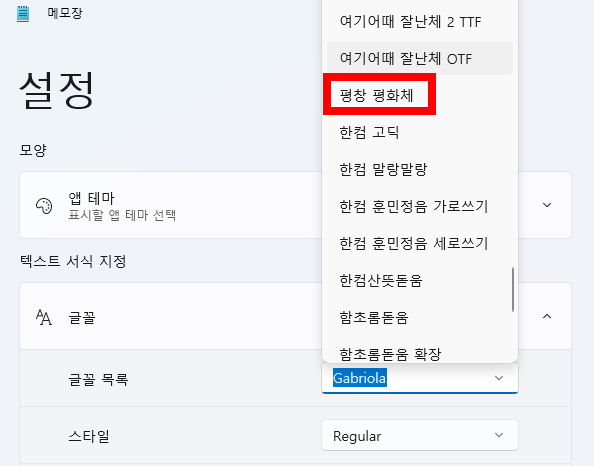This screenshot has width=594, height=466.
Task: Click the Notepad app icon
Action: point(23,14)
